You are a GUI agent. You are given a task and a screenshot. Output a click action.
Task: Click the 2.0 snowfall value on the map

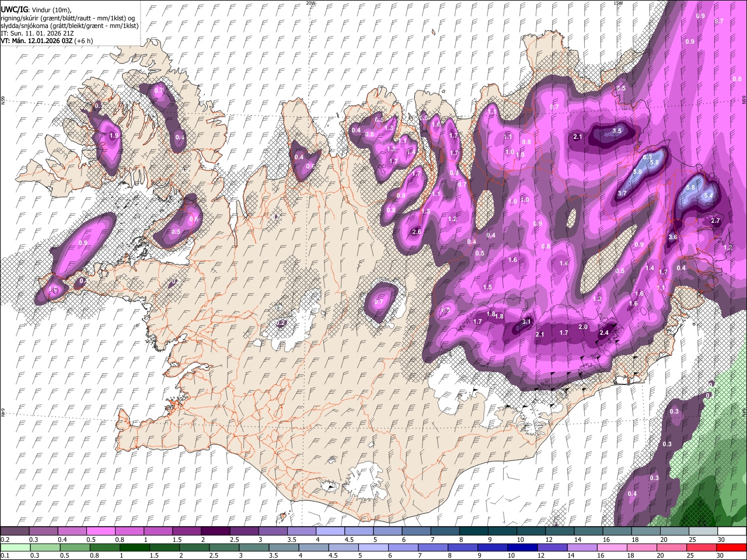click(582, 327)
